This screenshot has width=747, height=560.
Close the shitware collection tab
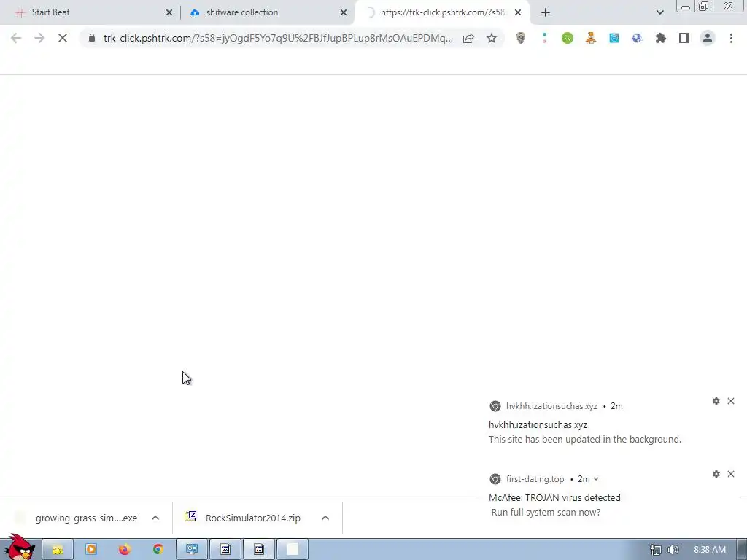pyautogui.click(x=343, y=12)
